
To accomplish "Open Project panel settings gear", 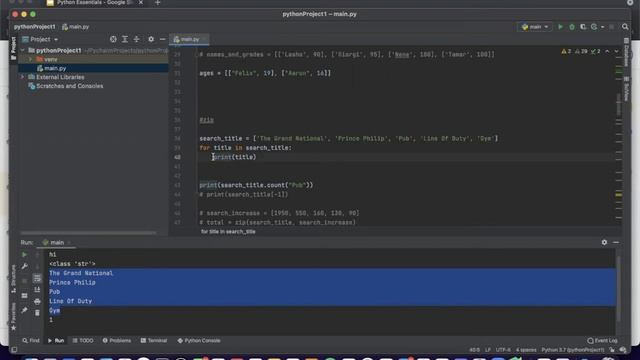I will tap(151, 39).
